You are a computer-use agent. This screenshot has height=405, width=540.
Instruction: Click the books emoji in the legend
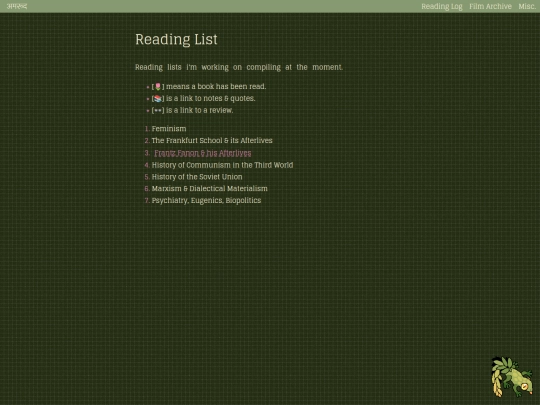pos(158,98)
